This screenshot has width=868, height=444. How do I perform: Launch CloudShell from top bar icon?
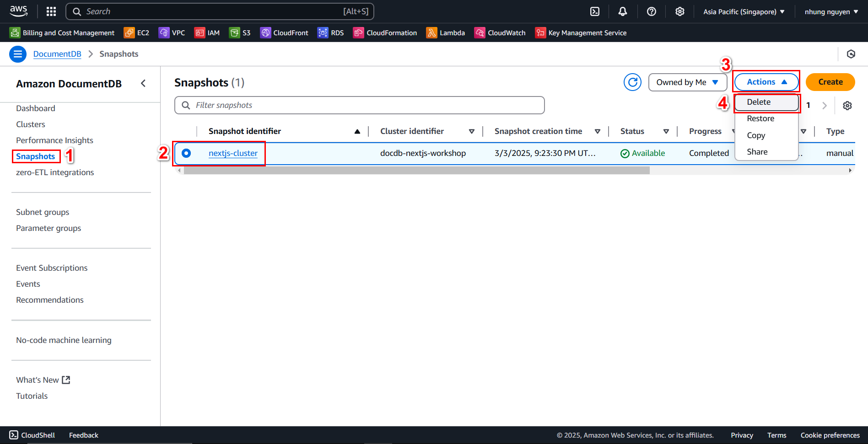(595, 11)
